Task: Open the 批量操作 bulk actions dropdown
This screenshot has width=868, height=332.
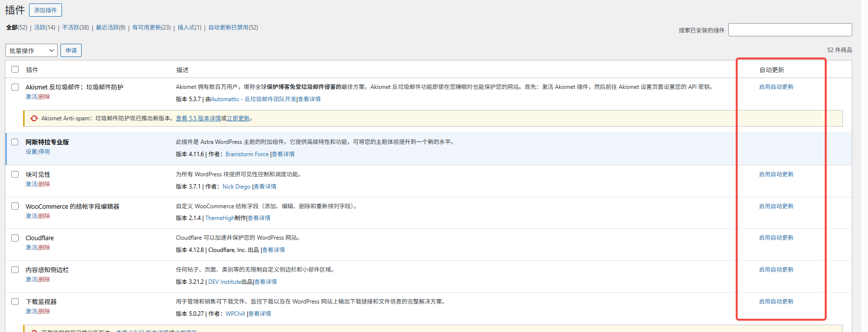Action: 31,51
